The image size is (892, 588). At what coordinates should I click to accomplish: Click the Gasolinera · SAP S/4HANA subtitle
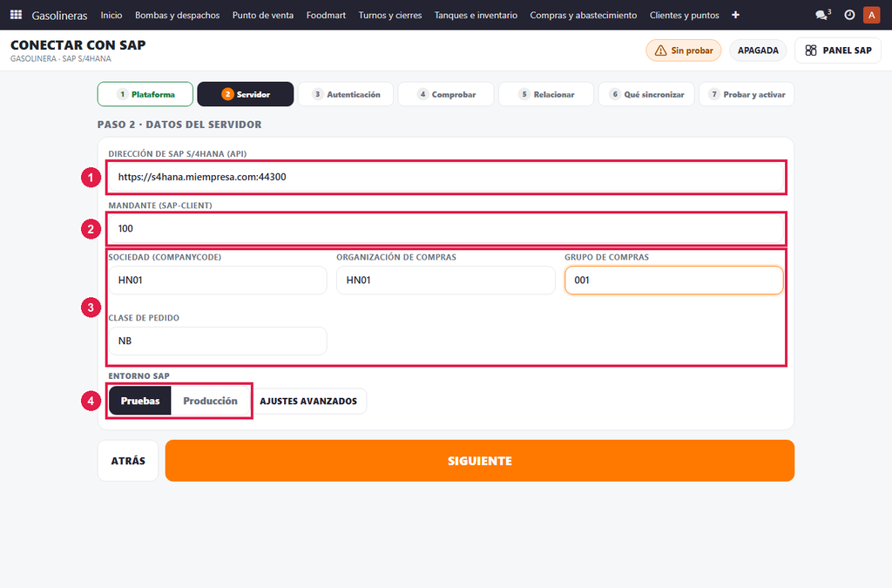61,58
